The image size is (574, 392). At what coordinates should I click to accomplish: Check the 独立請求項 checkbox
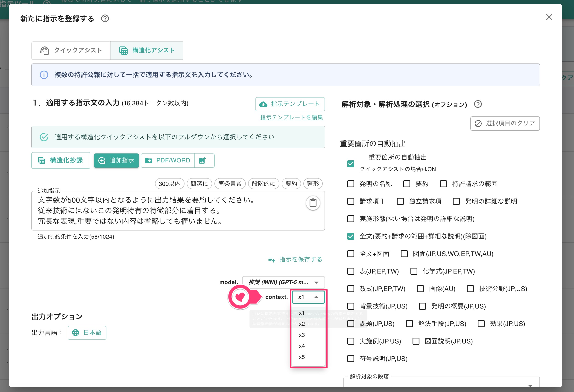[x=400, y=201]
